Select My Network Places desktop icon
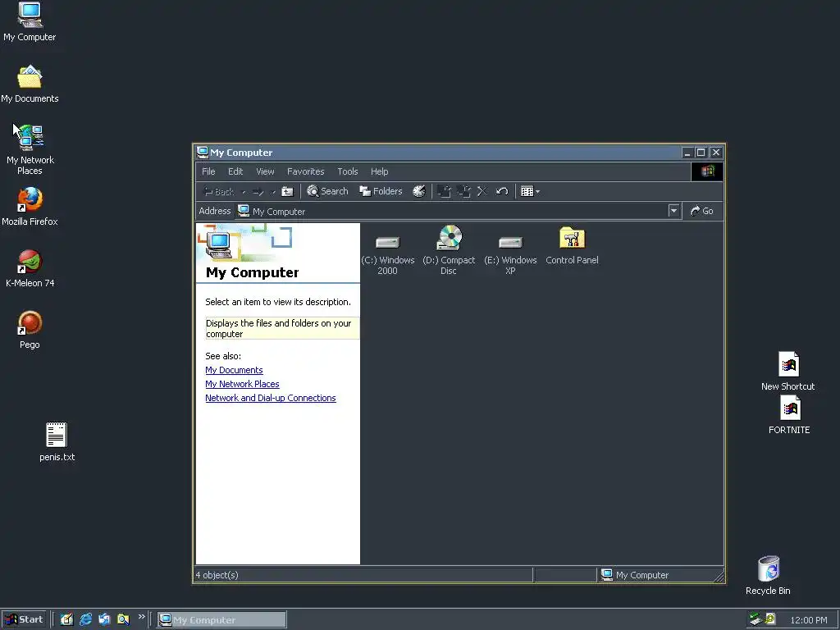This screenshot has height=630, width=840. (30, 149)
